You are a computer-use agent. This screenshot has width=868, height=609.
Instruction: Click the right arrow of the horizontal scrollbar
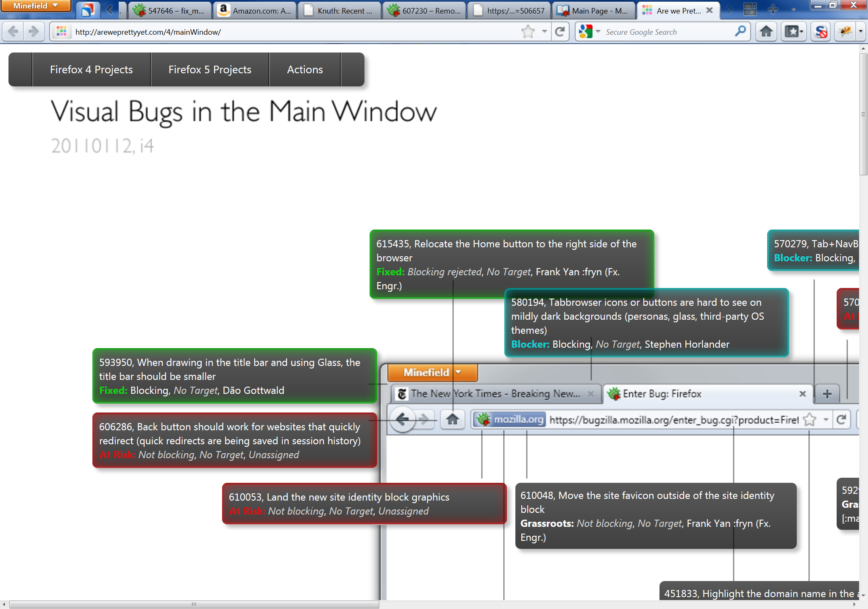click(x=854, y=604)
